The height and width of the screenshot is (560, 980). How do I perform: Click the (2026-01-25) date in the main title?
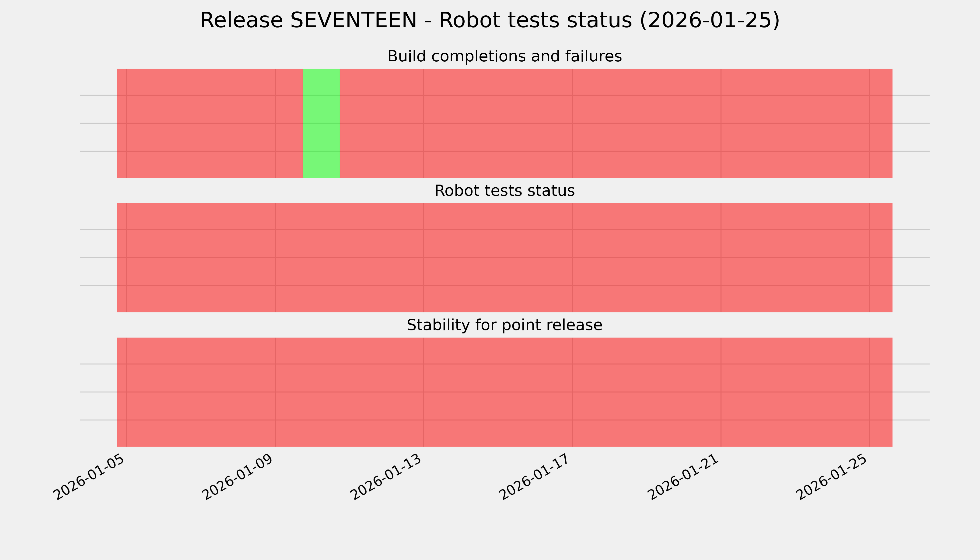point(710,20)
